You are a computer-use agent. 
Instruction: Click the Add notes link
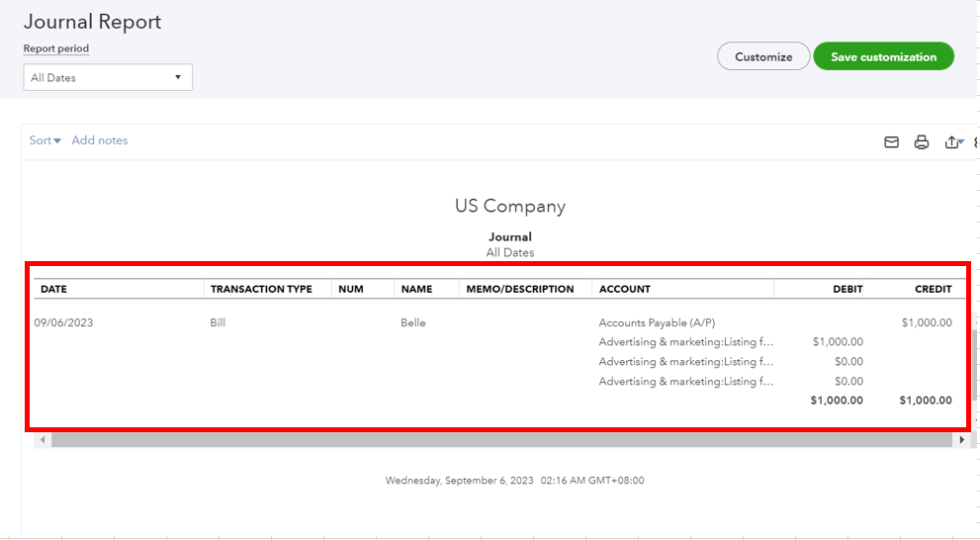click(x=100, y=140)
